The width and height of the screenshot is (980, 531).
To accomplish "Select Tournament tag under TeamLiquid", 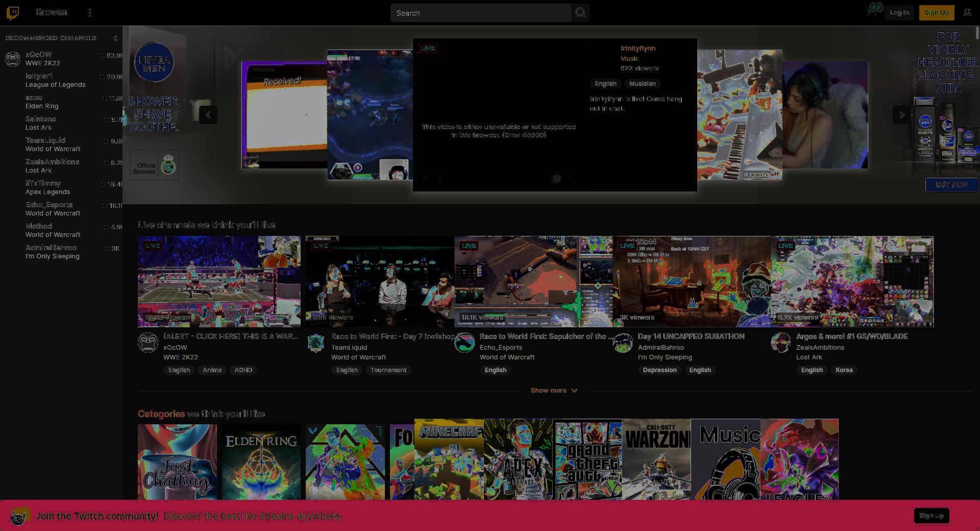I will point(388,370).
